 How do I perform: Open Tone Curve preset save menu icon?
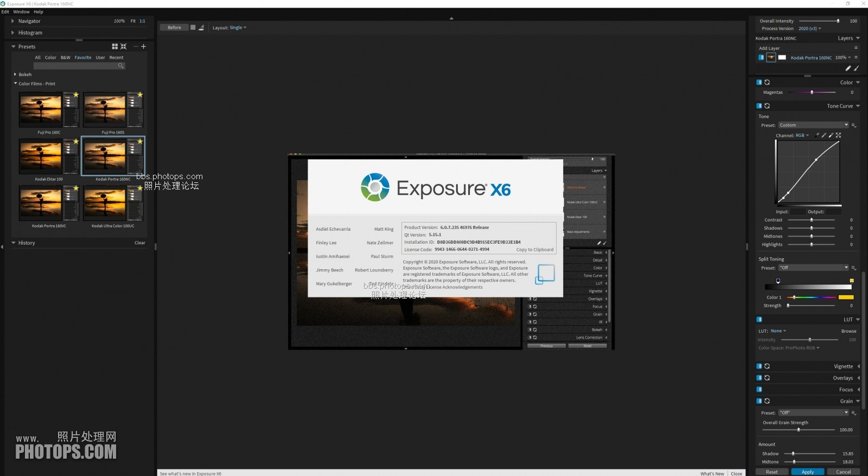[x=854, y=125]
